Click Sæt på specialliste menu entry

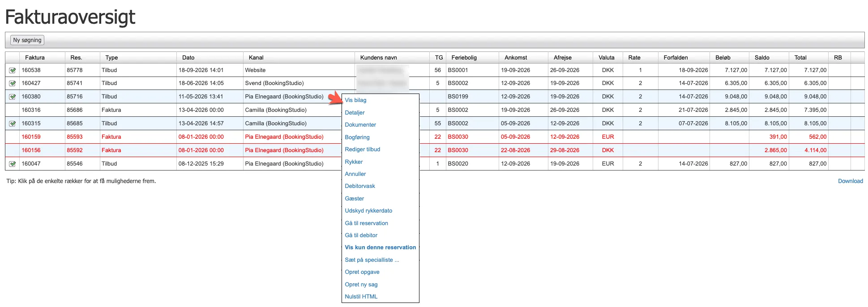(x=372, y=260)
